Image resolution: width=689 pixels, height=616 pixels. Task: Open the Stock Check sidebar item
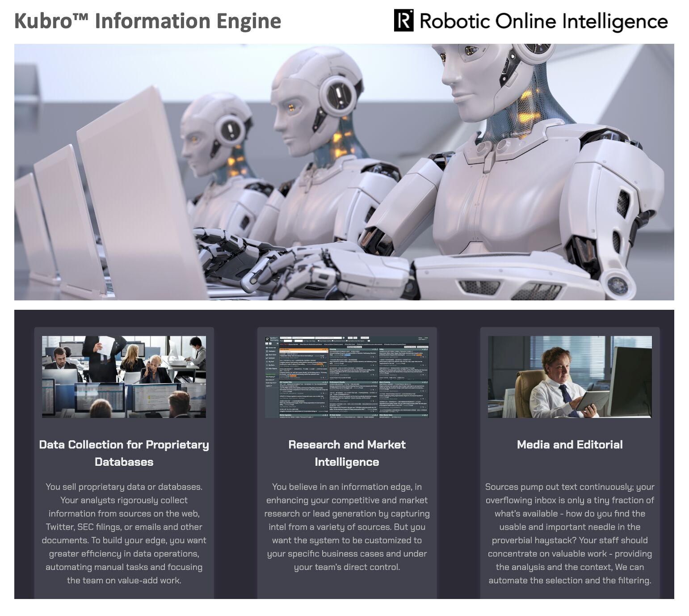[x=272, y=355]
